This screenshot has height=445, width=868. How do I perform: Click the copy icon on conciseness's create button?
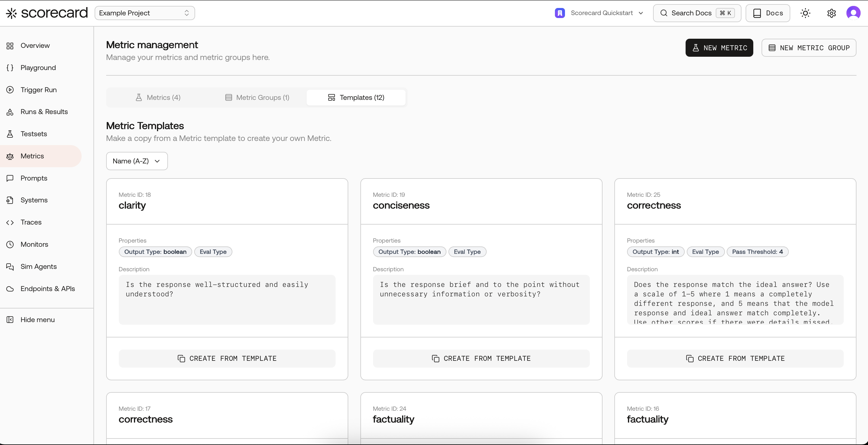click(435, 358)
